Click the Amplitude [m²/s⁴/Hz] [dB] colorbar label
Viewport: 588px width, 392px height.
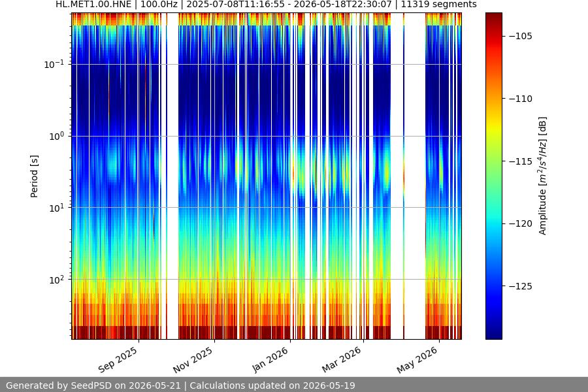point(542,176)
